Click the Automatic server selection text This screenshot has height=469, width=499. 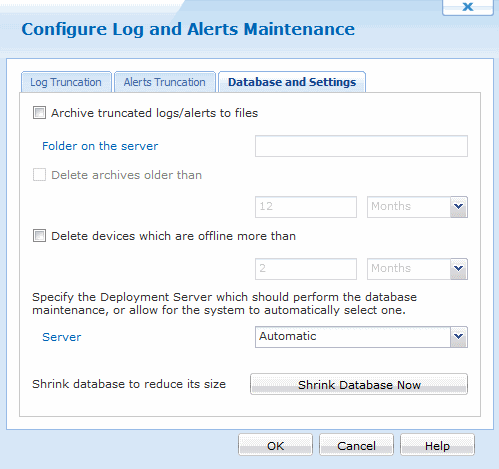pos(288,336)
